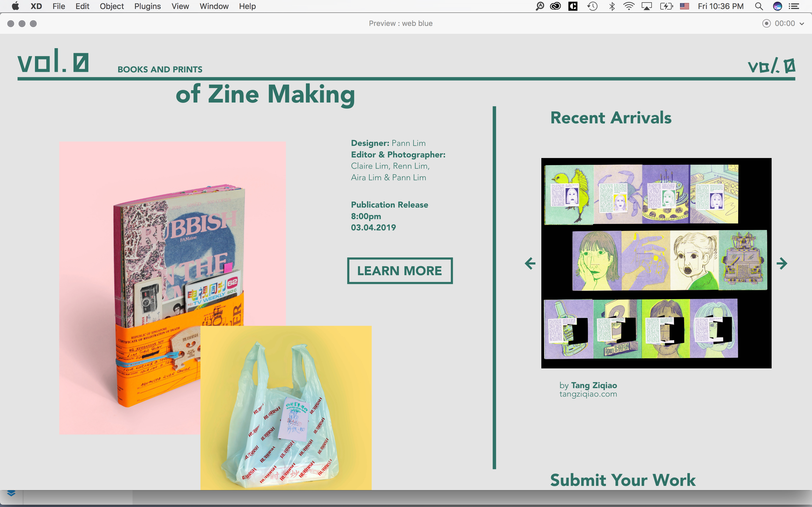Image resolution: width=812 pixels, height=507 pixels.
Task: Open the Notification Center list icon
Action: click(794, 6)
